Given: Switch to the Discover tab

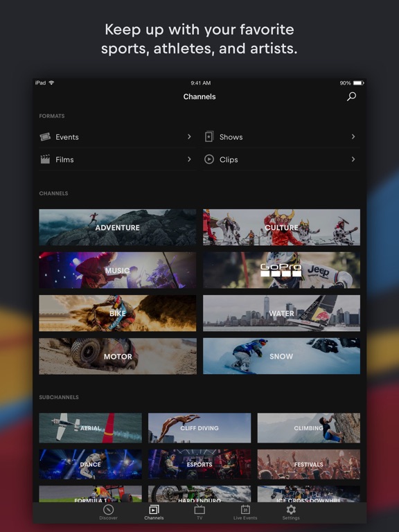Looking at the screenshot, I should 108,513.
